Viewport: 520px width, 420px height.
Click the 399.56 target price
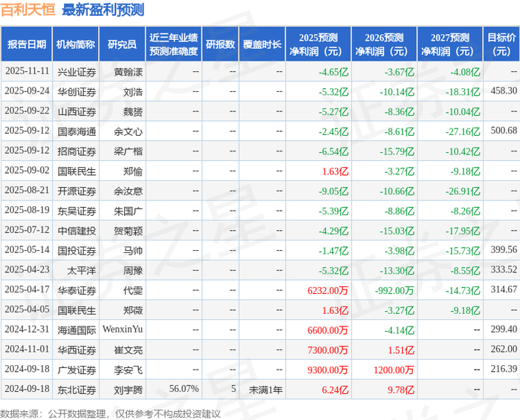click(x=504, y=250)
